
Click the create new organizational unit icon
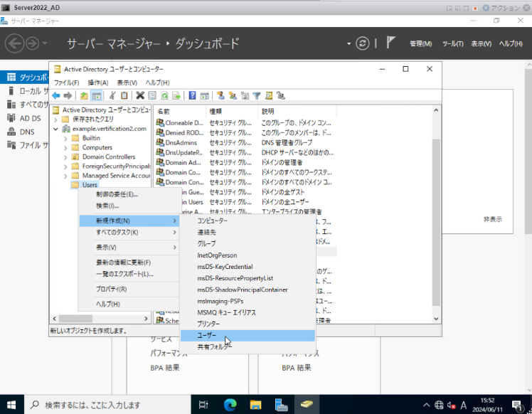[245, 96]
